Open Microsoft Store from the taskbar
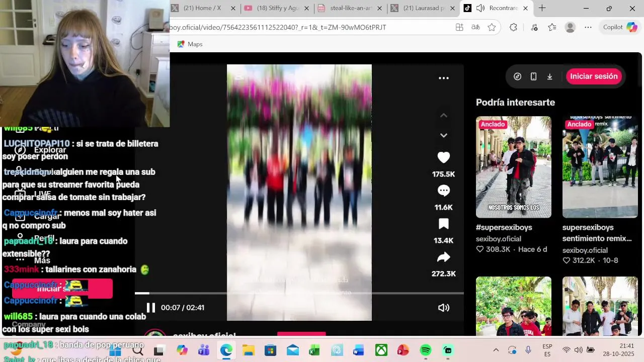This screenshot has height=362, width=644. coord(271,350)
